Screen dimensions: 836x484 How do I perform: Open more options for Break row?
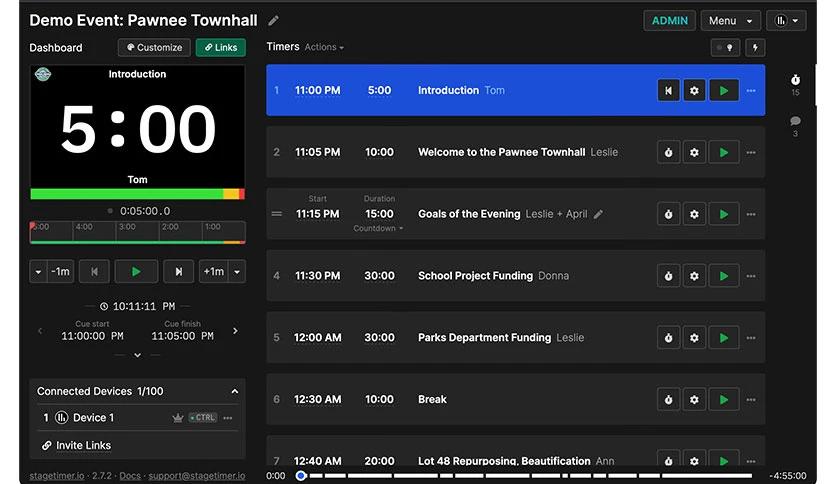click(x=751, y=400)
